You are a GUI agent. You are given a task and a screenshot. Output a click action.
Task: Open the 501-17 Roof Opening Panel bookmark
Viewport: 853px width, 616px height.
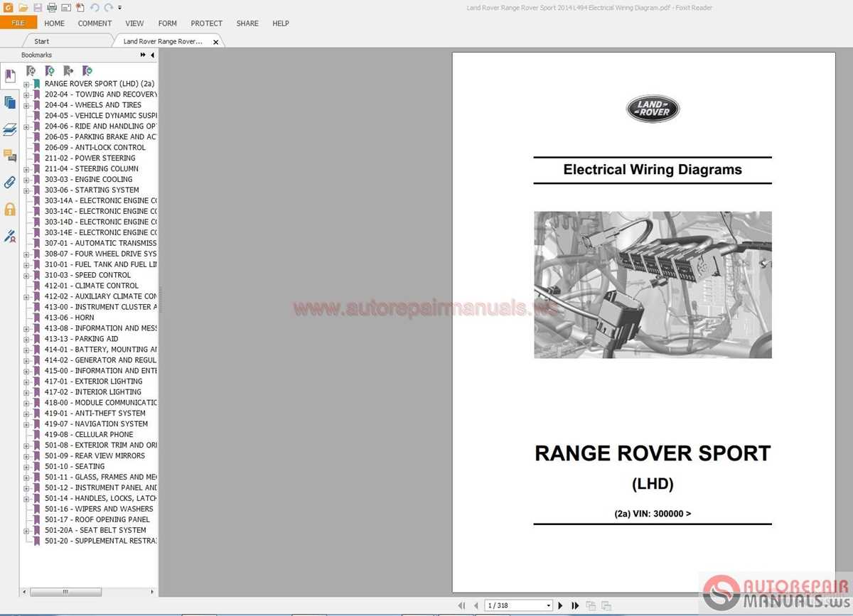(97, 519)
